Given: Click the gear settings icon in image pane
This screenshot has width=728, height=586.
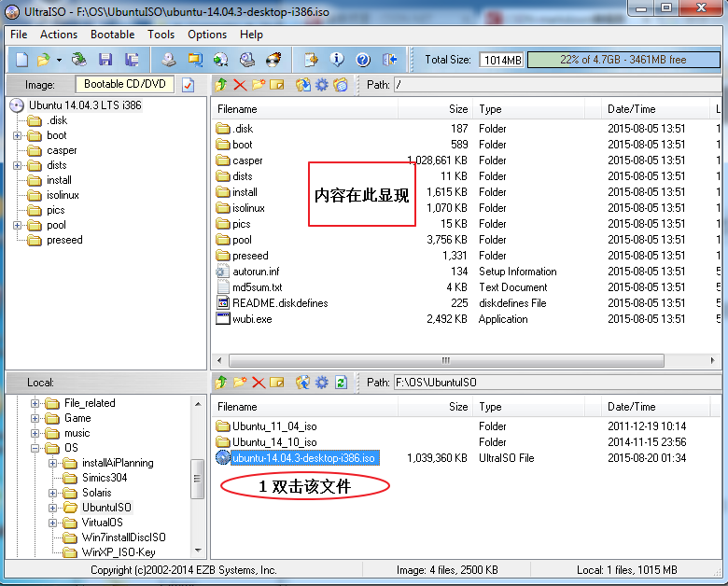Looking at the screenshot, I should [x=322, y=85].
